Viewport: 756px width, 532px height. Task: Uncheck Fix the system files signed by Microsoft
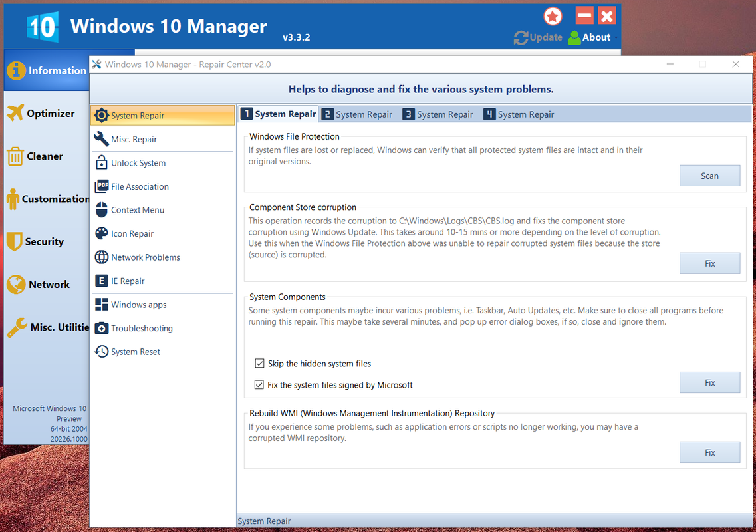coord(259,384)
